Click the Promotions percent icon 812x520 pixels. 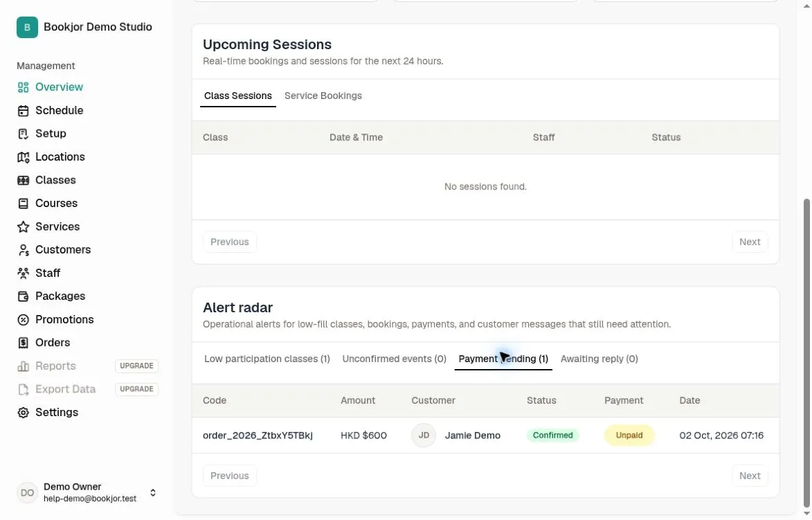coord(23,320)
